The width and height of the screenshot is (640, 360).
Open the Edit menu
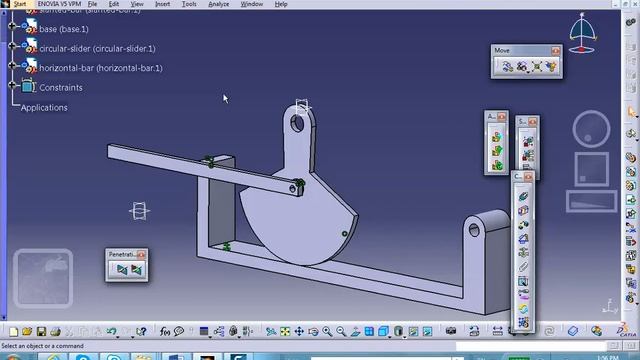click(113, 4)
